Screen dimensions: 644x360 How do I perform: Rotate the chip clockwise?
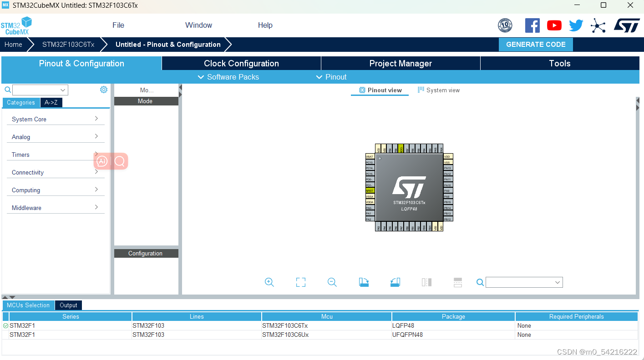pos(363,282)
